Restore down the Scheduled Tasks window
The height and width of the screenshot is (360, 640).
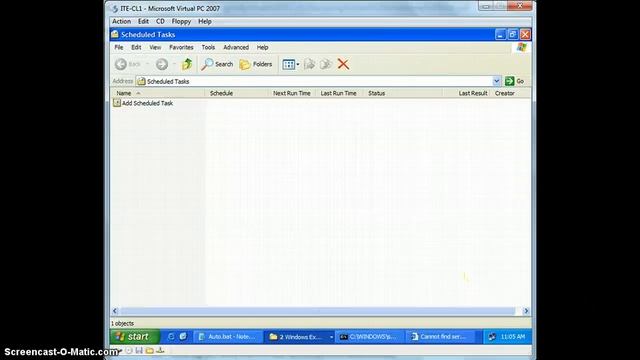(x=513, y=34)
